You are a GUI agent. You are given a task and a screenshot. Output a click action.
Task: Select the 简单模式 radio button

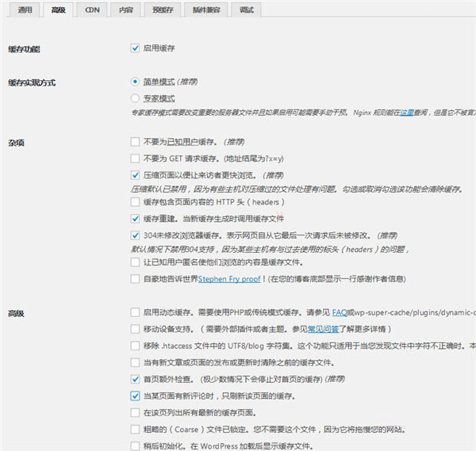(135, 82)
